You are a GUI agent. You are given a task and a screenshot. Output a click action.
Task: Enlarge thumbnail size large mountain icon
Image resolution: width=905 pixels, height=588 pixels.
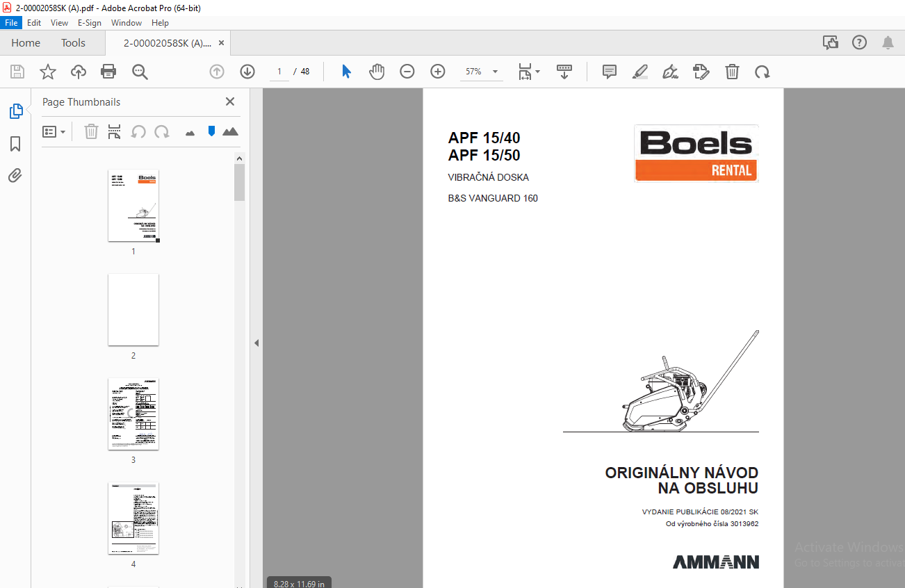[230, 131]
